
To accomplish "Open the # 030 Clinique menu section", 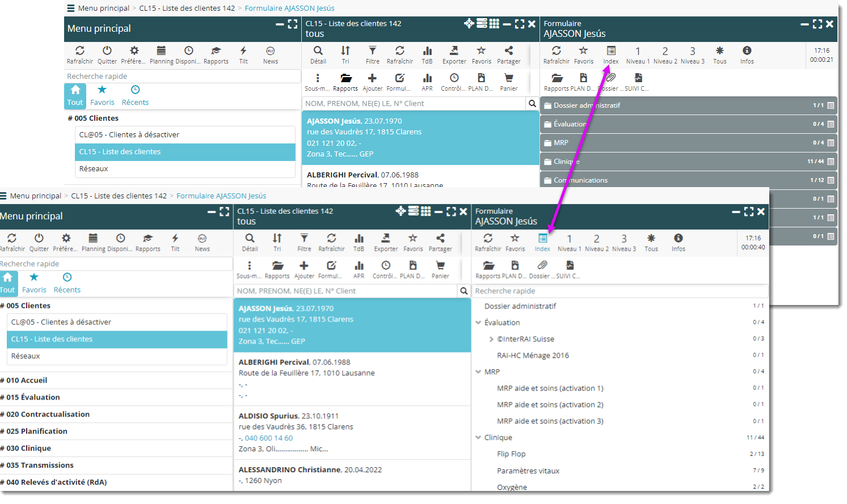I will point(28,448).
